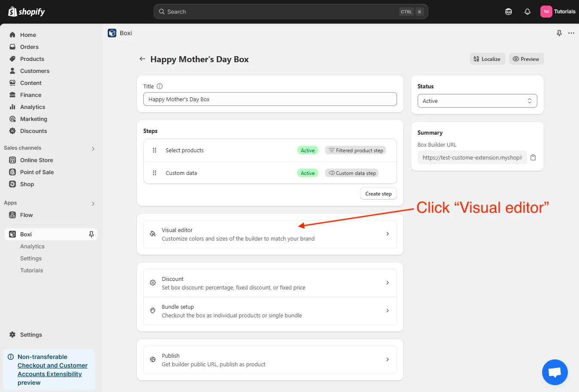579x392 pixels.
Task: Expand the Sales channels section
Action: point(93,148)
